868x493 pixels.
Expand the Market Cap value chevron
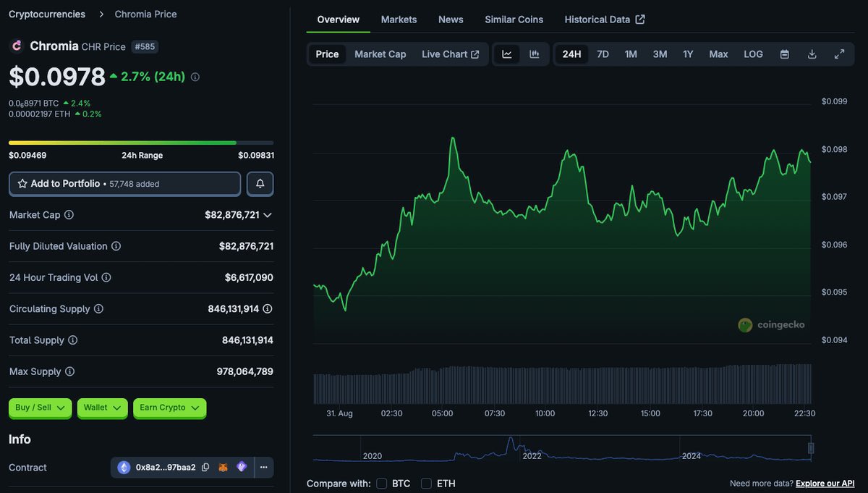point(268,215)
